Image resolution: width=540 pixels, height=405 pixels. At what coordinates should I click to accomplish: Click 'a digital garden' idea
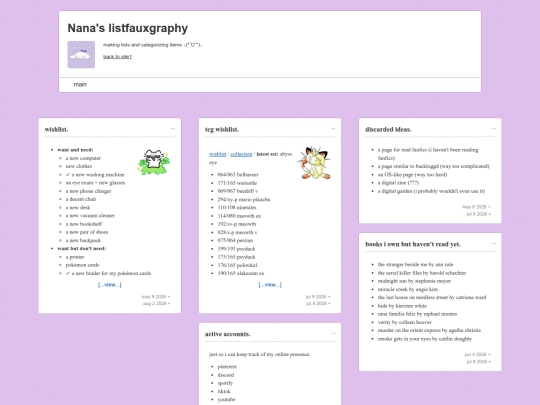click(431, 191)
